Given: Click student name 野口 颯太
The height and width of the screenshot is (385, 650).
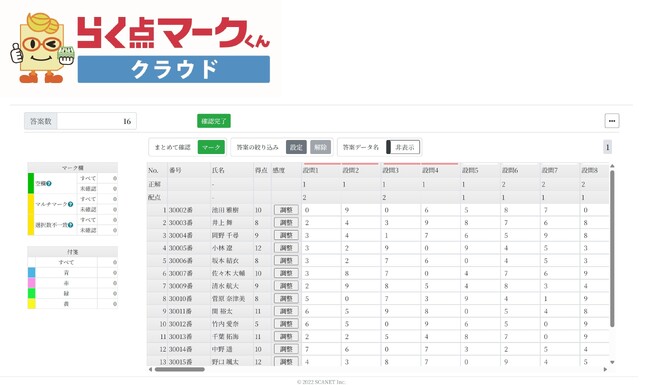Looking at the screenshot, I should pyautogui.click(x=225, y=362).
